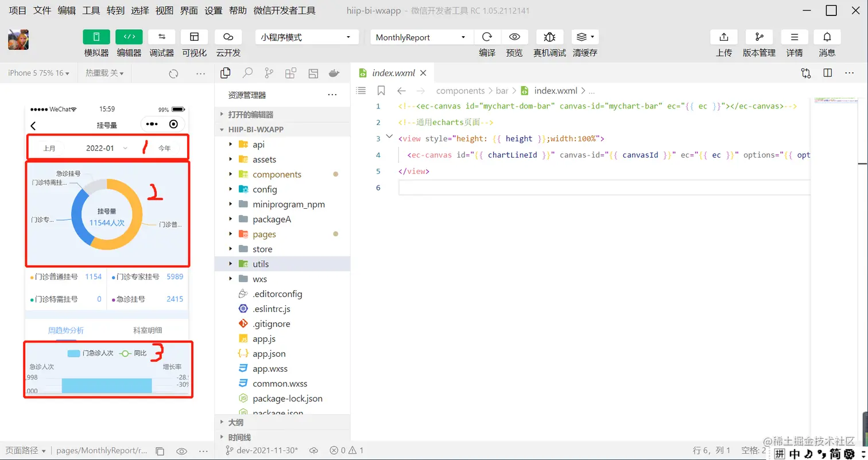
Task: Open the Docker whale sidebar icon
Action: pos(334,73)
